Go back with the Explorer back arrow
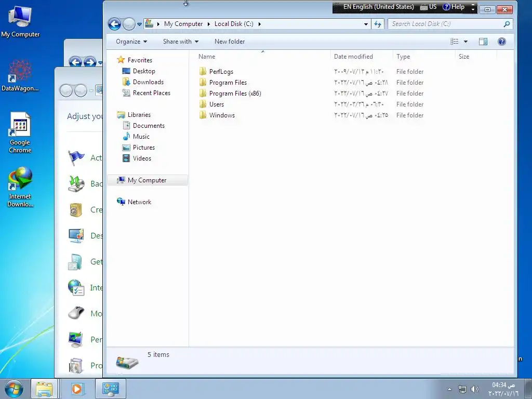 [114, 24]
